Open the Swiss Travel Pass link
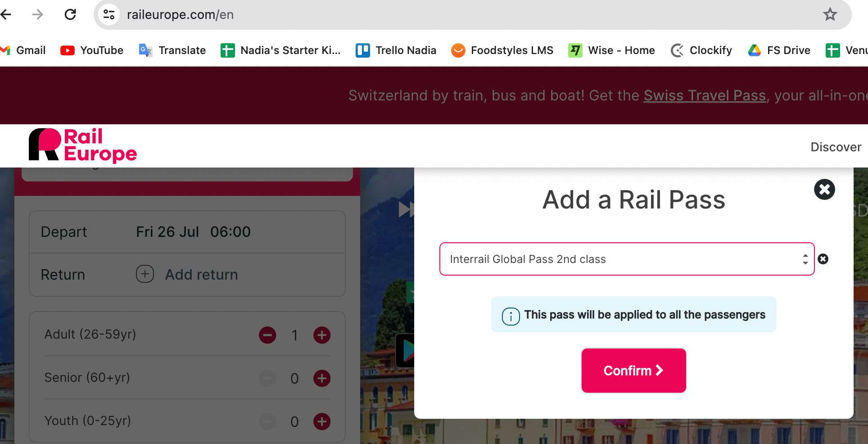This screenshot has width=868, height=444. coord(705,95)
